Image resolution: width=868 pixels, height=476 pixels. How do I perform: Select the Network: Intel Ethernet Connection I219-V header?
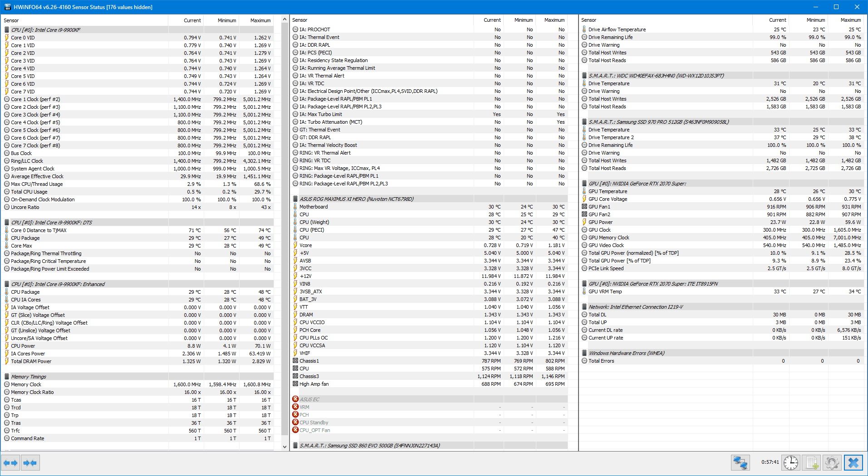coord(722,307)
